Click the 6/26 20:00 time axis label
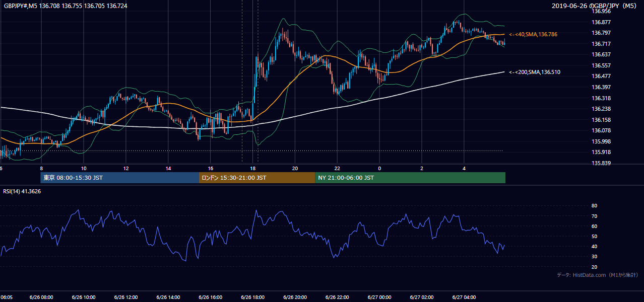Viewport: 644px width, 302px height. 295,297
